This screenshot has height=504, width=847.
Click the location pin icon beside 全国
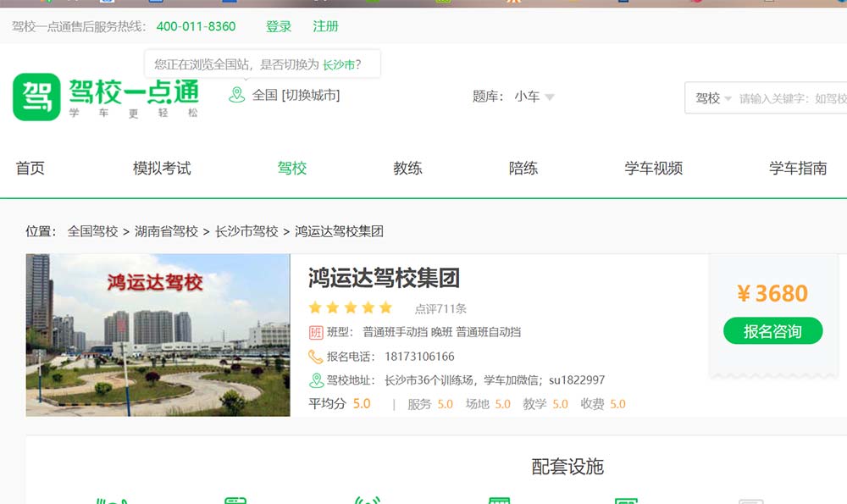tap(237, 95)
